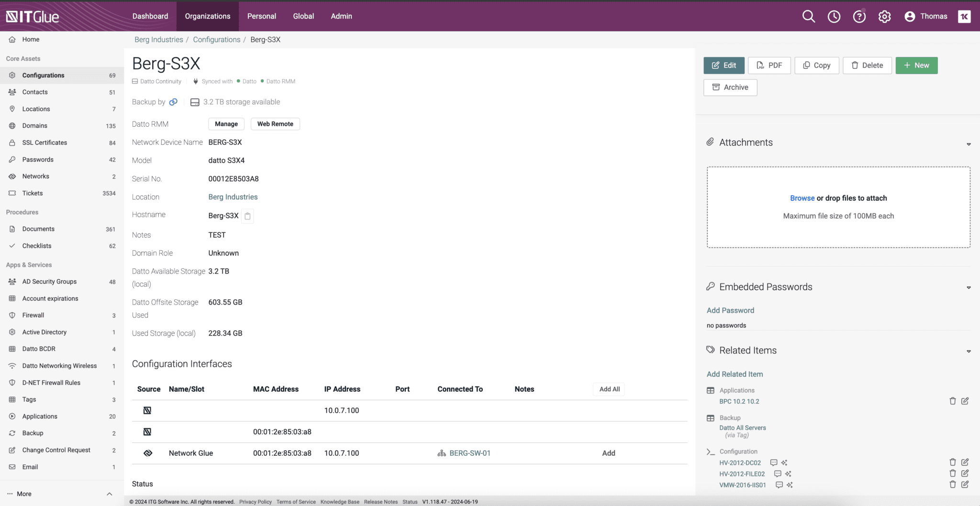Open the recently viewed history icon
The width and height of the screenshot is (980, 506).
[x=834, y=16]
